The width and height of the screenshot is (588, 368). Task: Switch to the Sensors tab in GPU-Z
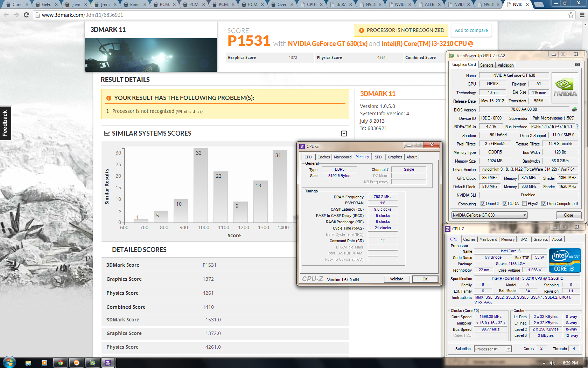(486, 65)
